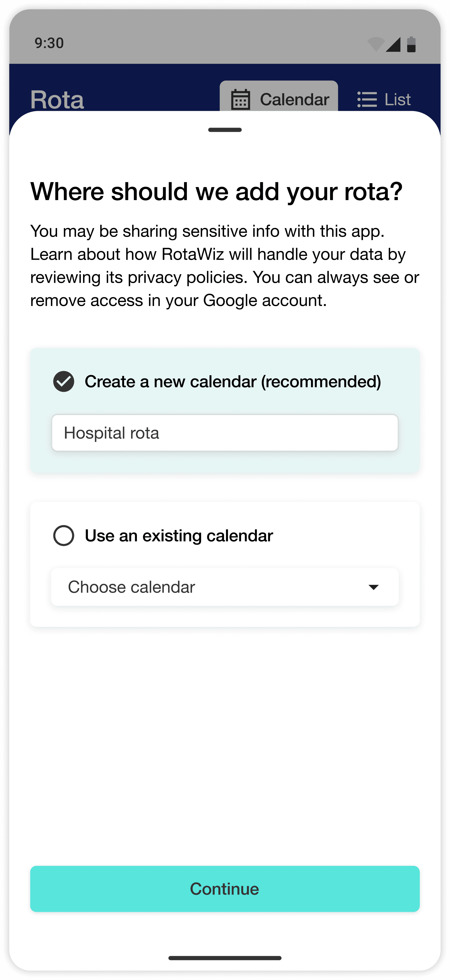
Task: Select "Create a new calendar (recommended)" label
Action: pyautogui.click(x=233, y=382)
